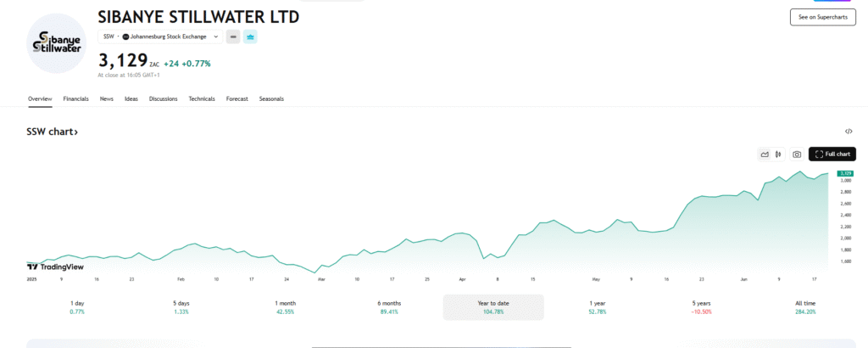The width and height of the screenshot is (868, 348).
Task: Select the 1 day range
Action: click(x=77, y=307)
